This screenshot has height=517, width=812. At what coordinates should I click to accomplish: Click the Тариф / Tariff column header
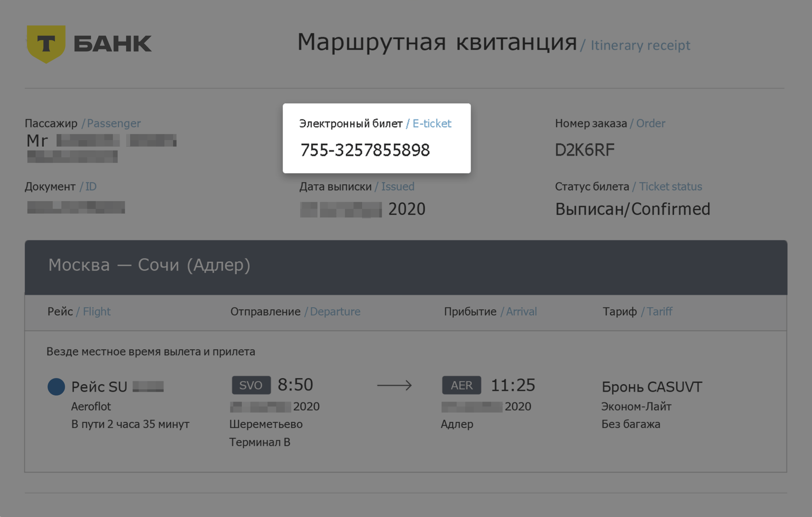637,311
